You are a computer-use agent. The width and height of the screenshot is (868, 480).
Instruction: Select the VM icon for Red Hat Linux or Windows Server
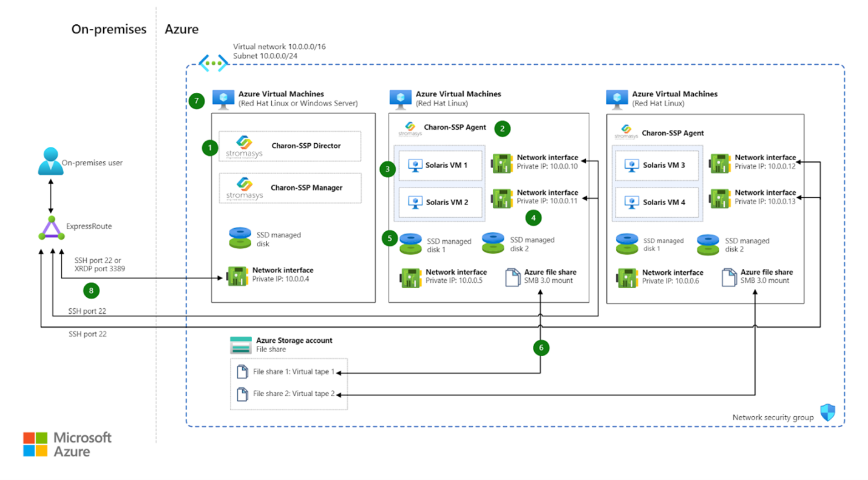click(x=223, y=99)
